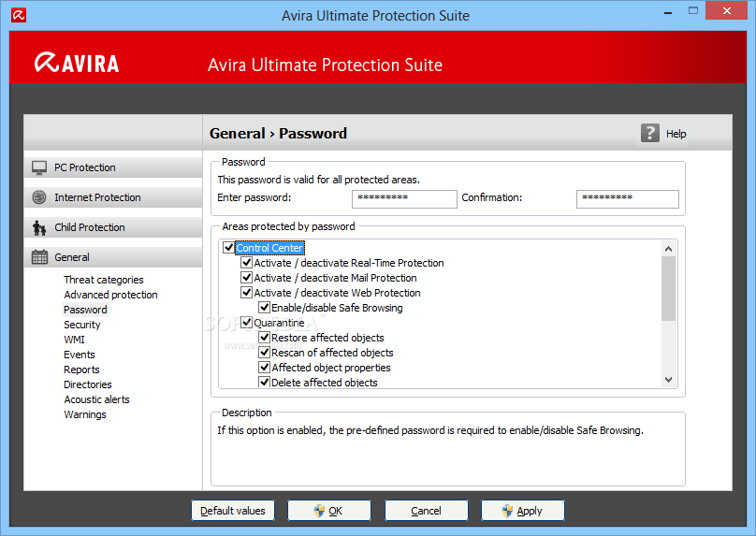Uncheck Restore affected objects checkbox
This screenshot has width=756, height=536.
265,338
